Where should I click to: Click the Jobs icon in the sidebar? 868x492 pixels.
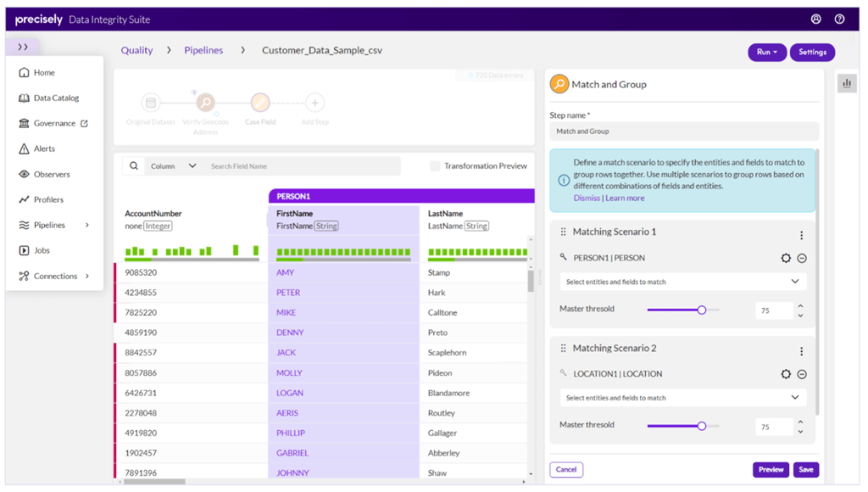(x=25, y=250)
